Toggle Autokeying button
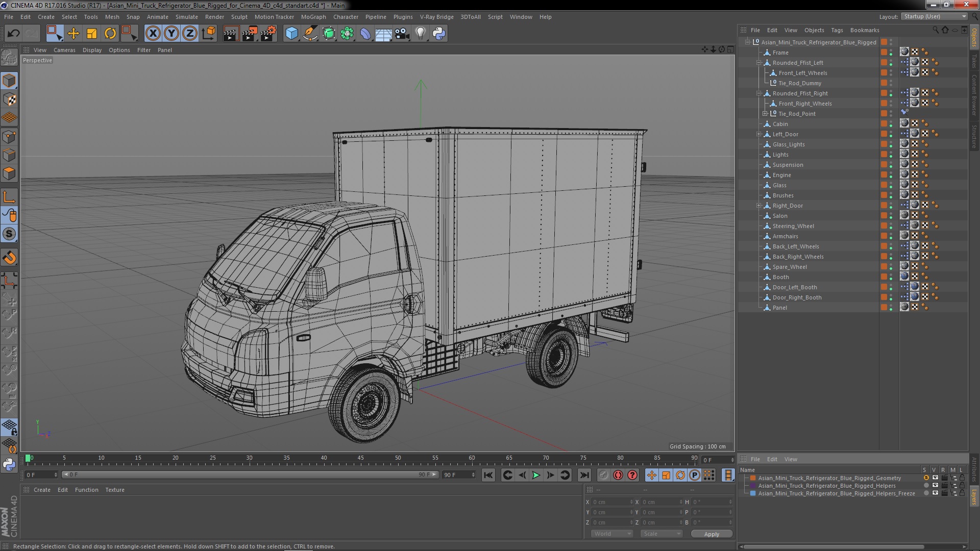 (618, 475)
